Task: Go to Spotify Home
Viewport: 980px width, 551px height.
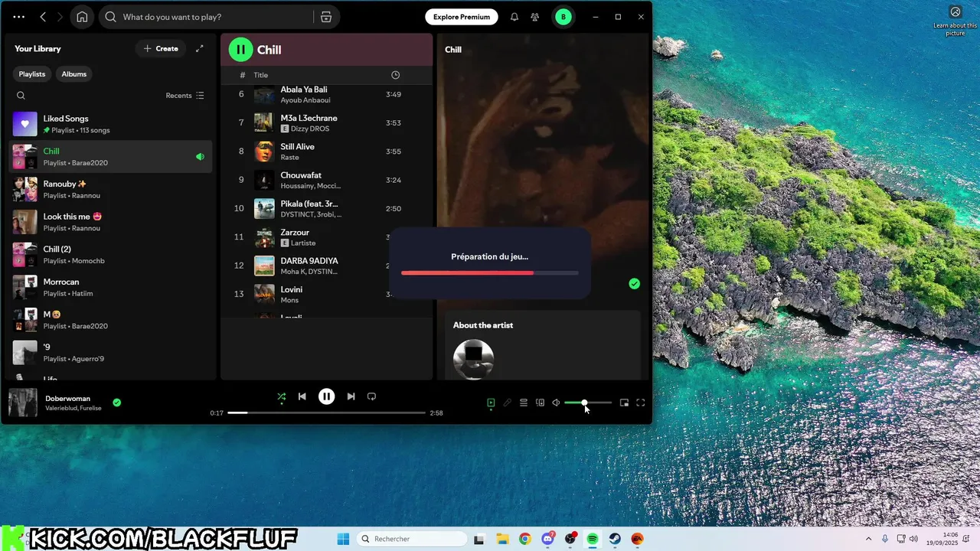Action: point(82,17)
